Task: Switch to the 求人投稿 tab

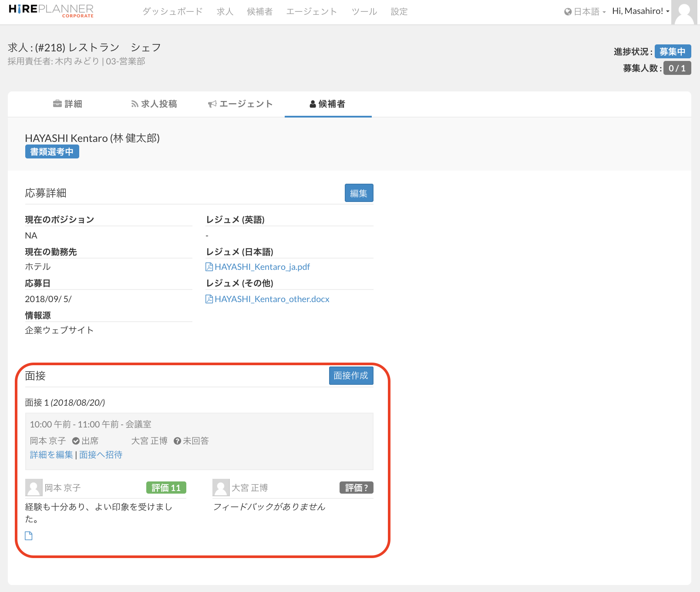Action: [154, 104]
